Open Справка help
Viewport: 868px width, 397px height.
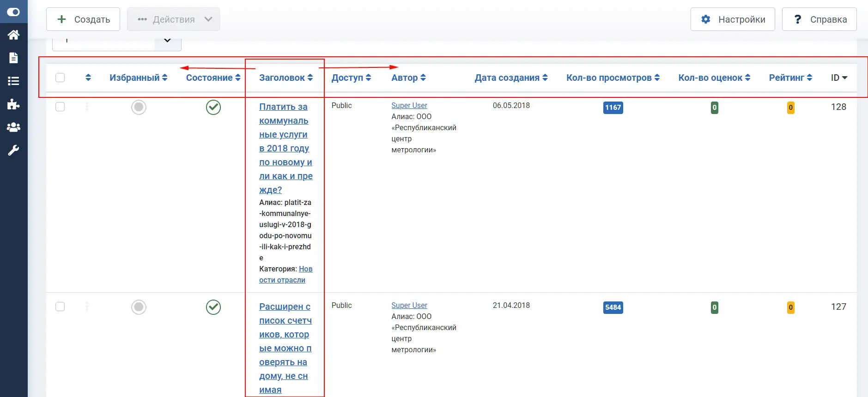819,19
